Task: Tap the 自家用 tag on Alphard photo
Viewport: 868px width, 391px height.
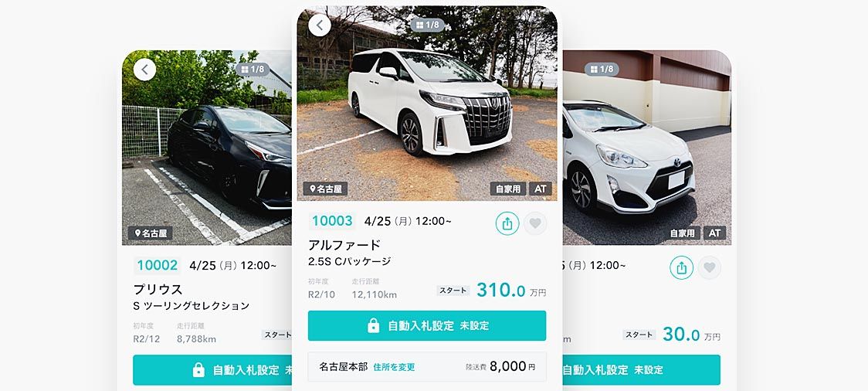Action: click(508, 189)
